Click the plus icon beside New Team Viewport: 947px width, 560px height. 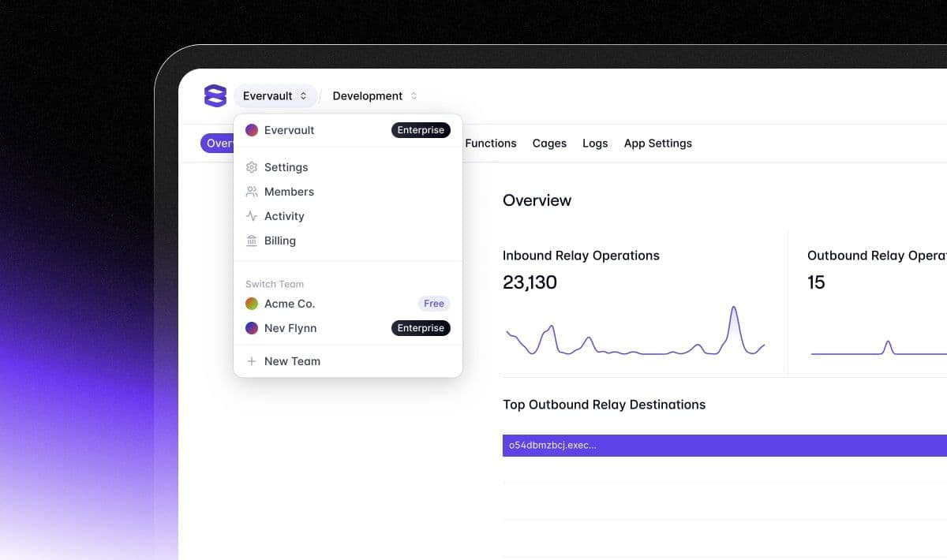(252, 361)
